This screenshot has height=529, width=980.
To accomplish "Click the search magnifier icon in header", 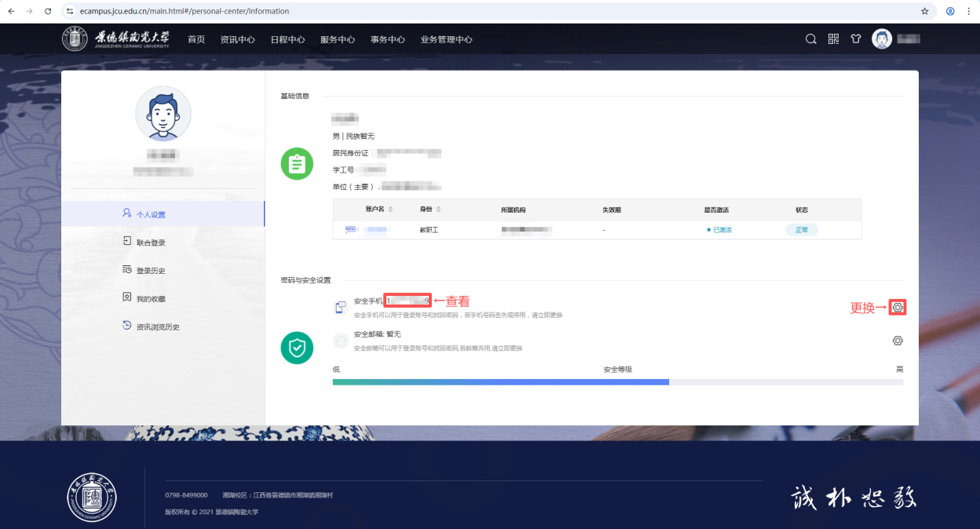I will coord(811,38).
